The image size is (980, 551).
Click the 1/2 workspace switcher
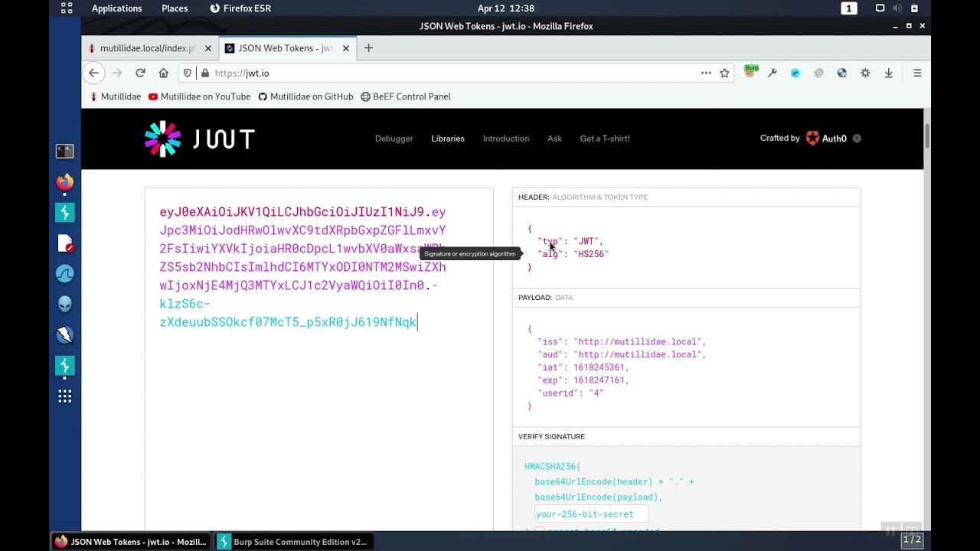[912, 540]
